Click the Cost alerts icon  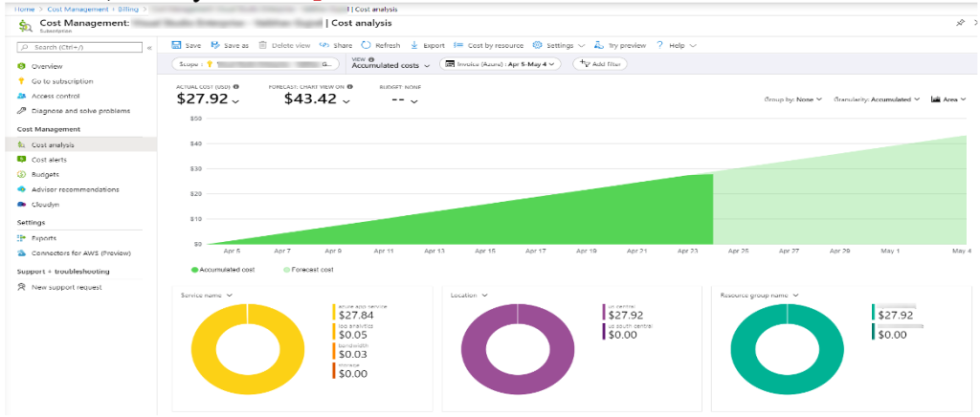[21, 160]
